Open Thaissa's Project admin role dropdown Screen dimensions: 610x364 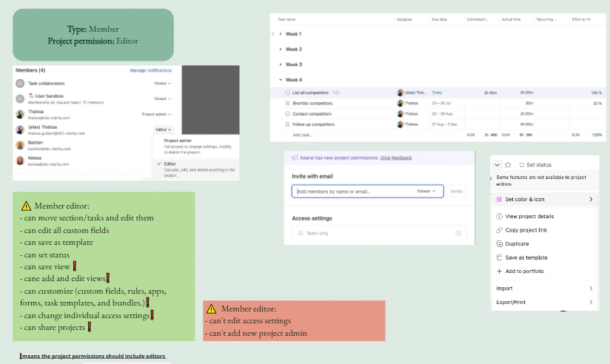156,115
